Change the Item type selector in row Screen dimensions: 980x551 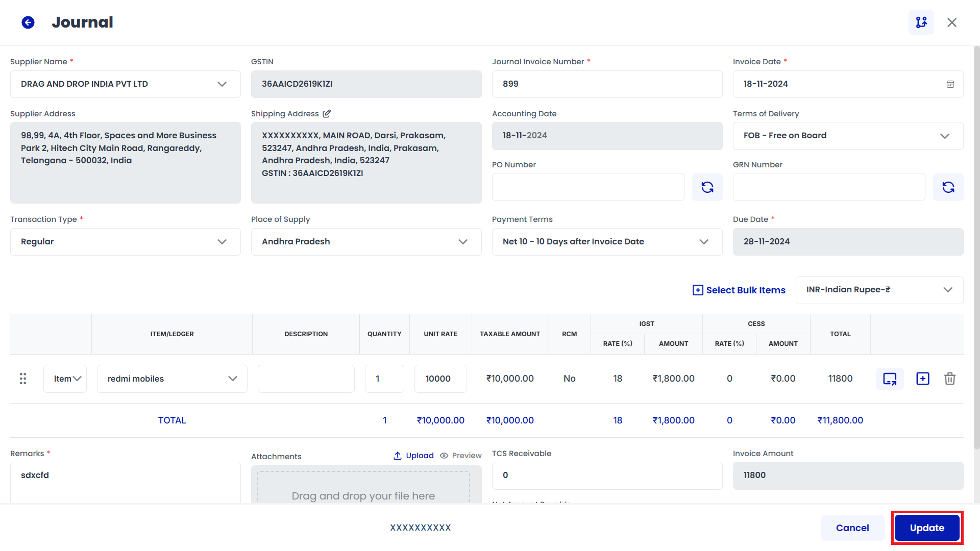point(65,379)
